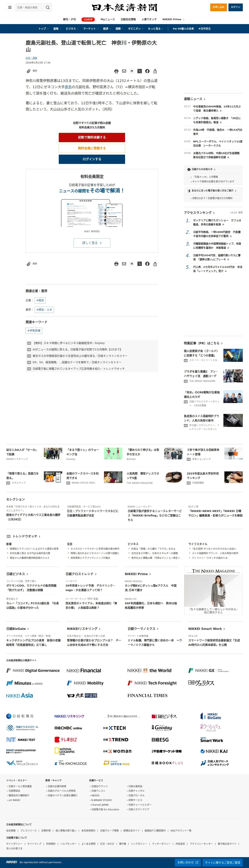The image size is (249, 868).
Task: Click the NIKKEI logo in the footer bar
Action: [x=11, y=862]
